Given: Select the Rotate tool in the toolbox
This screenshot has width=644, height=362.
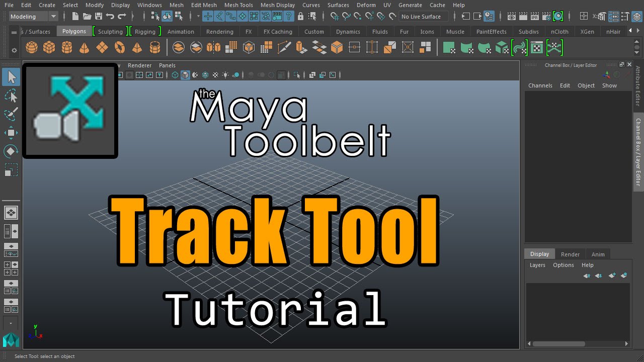Looking at the screenshot, I should click(x=11, y=151).
